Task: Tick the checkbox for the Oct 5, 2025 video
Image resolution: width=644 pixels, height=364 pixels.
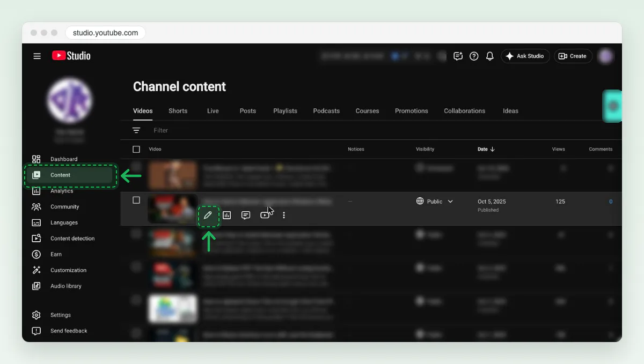Action: [136, 200]
